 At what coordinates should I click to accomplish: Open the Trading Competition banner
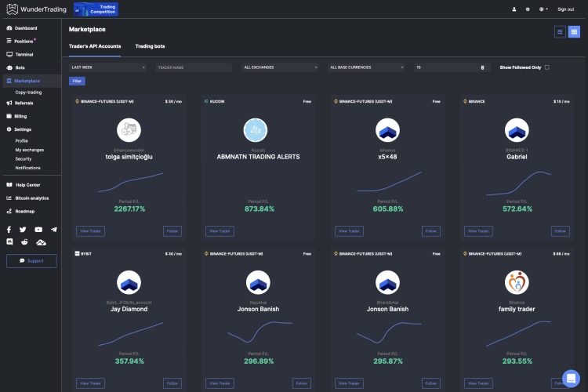coord(96,9)
